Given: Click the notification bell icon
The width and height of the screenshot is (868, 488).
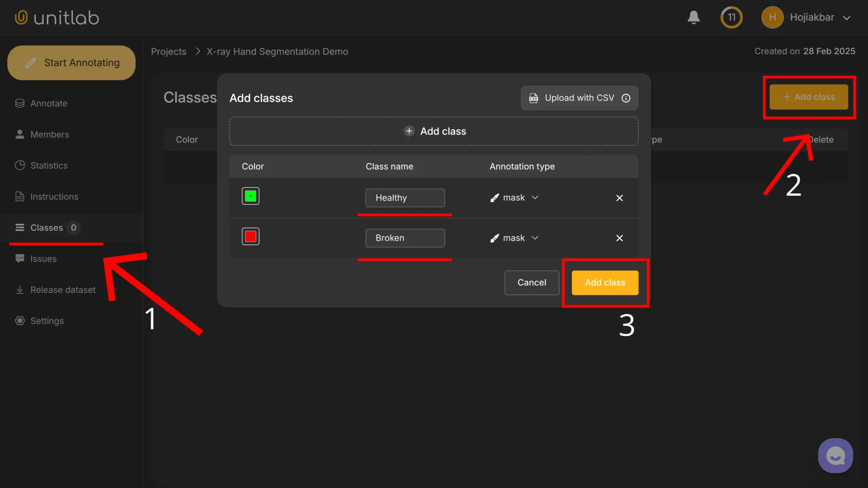Looking at the screenshot, I should click(x=693, y=17).
